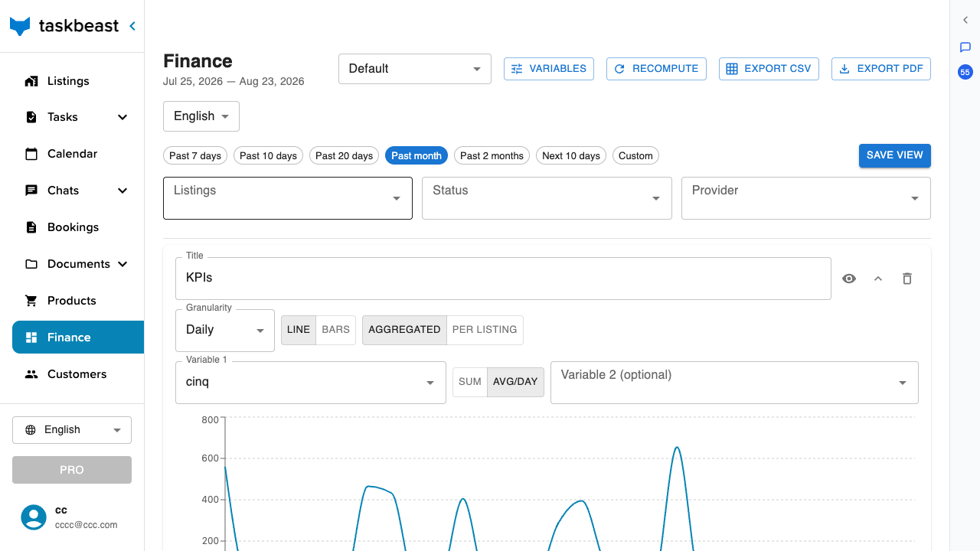Viewport: 980px width, 551px height.
Task: Select PER LISTING view mode
Action: coord(485,330)
